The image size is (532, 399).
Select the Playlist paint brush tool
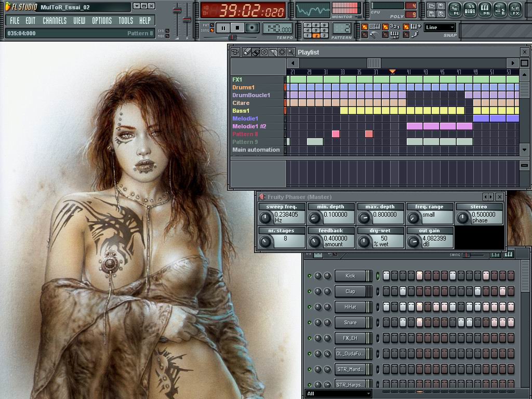point(256,52)
